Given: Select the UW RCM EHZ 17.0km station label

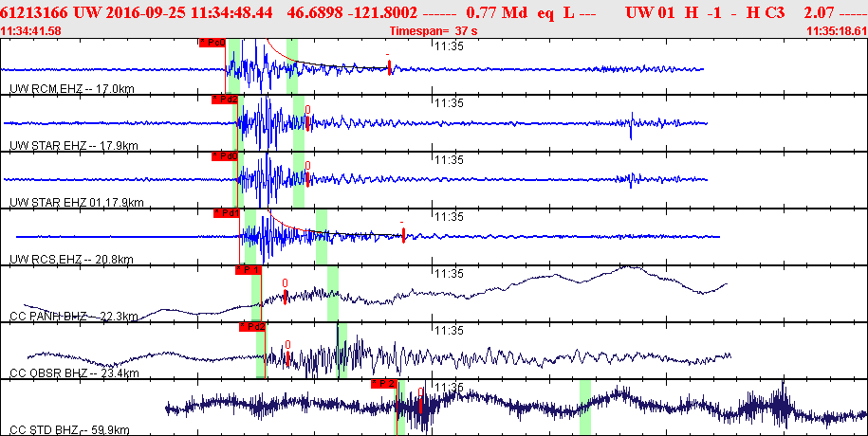Looking at the screenshot, I should pos(72,89).
